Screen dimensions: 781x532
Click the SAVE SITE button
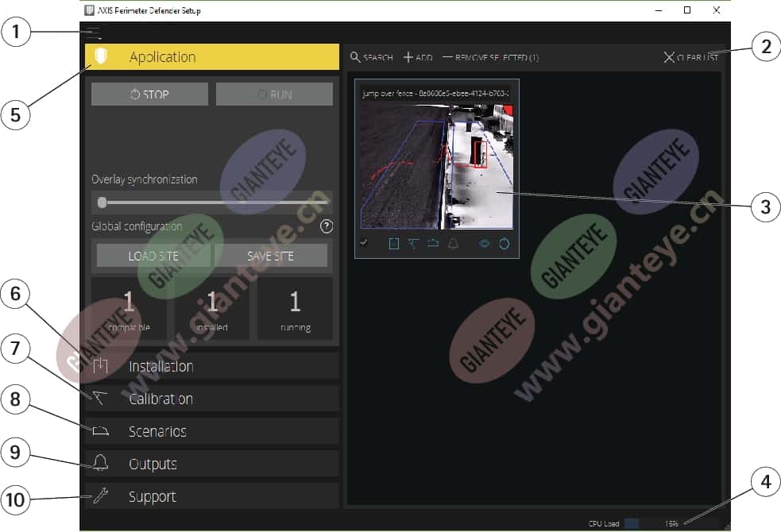pyautogui.click(x=270, y=256)
